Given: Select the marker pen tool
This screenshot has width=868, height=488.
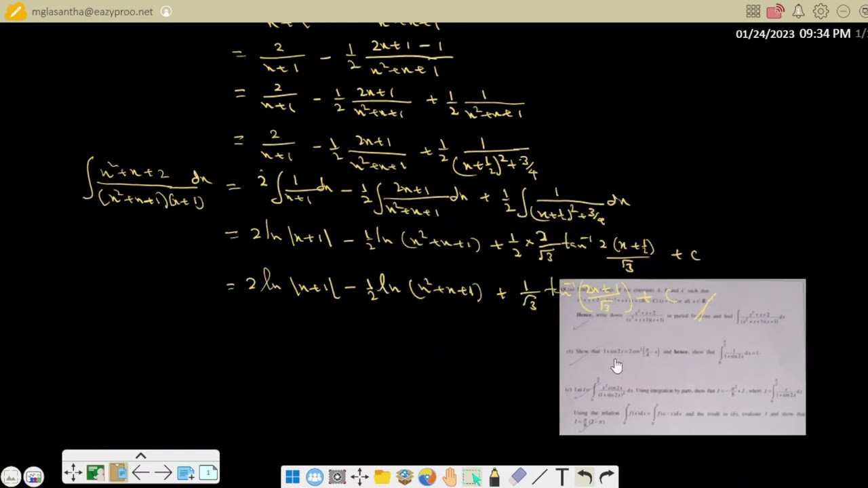Looking at the screenshot, I should tap(494, 477).
